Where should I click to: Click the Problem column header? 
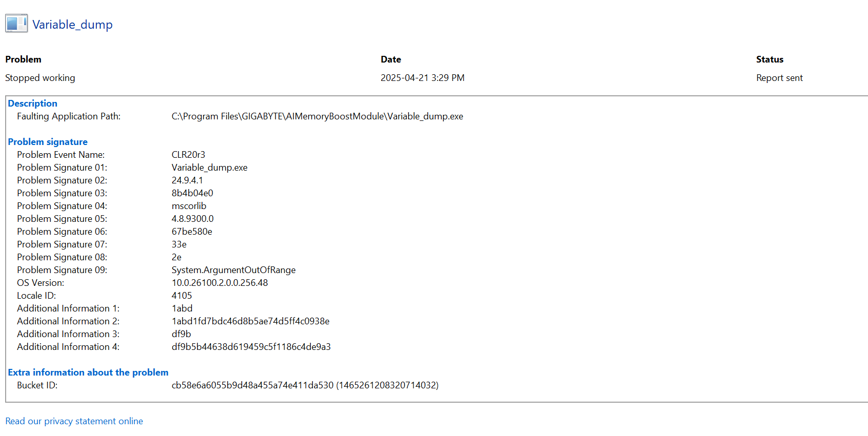point(23,59)
